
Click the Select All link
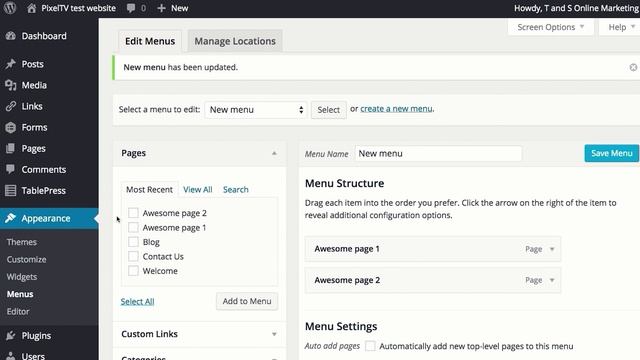[x=138, y=302]
